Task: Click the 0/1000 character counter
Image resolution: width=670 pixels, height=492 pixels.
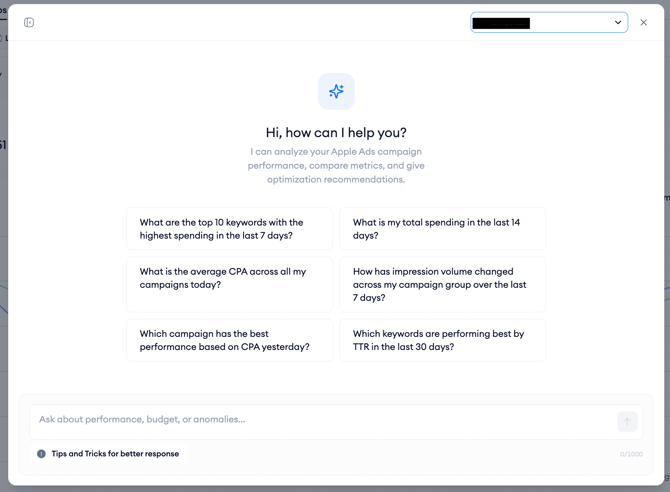Action: coord(631,454)
